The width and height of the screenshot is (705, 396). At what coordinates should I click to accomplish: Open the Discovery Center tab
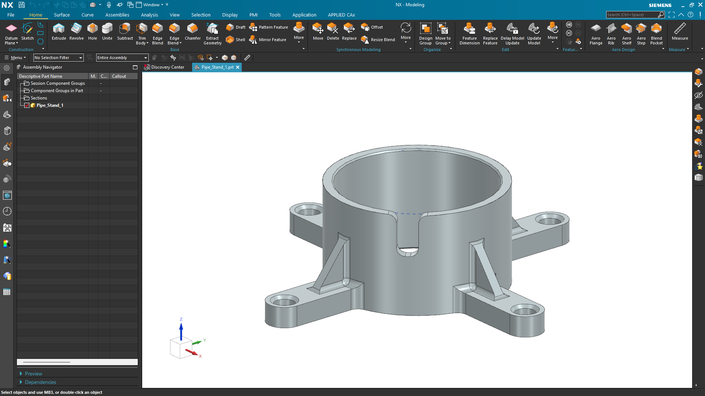[164, 67]
